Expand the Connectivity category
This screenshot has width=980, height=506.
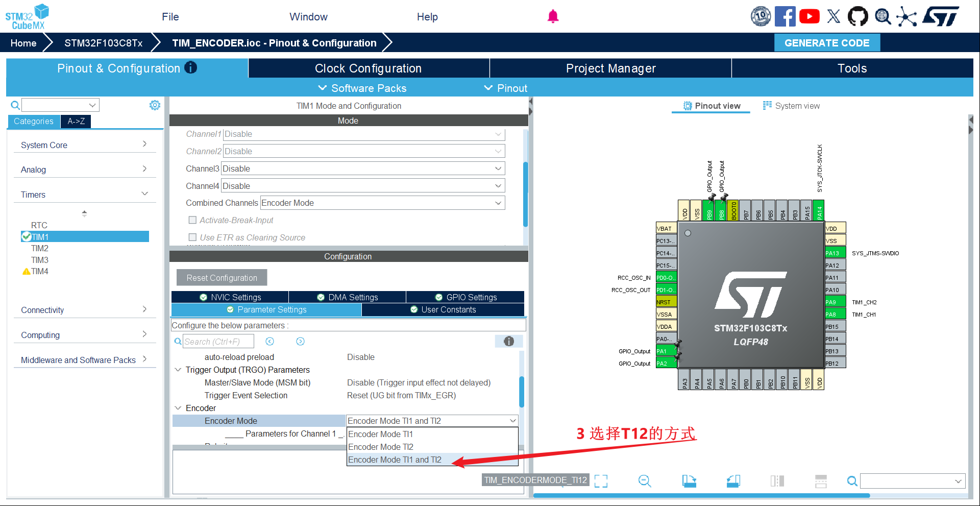pyautogui.click(x=84, y=310)
